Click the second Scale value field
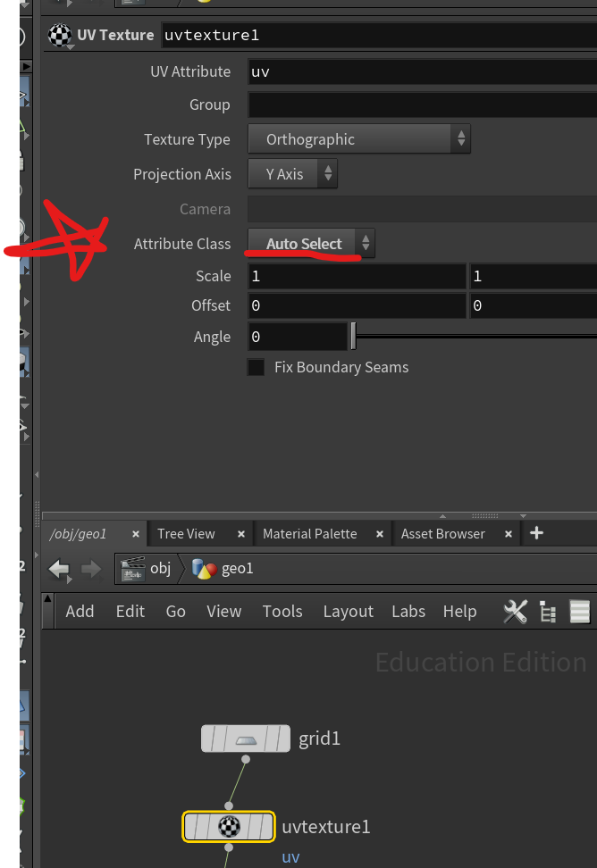This screenshot has width=597, height=868. pyautogui.click(x=534, y=276)
